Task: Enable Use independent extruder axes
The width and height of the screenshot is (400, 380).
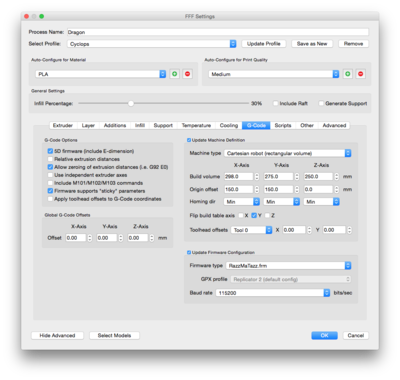Action: (50, 175)
